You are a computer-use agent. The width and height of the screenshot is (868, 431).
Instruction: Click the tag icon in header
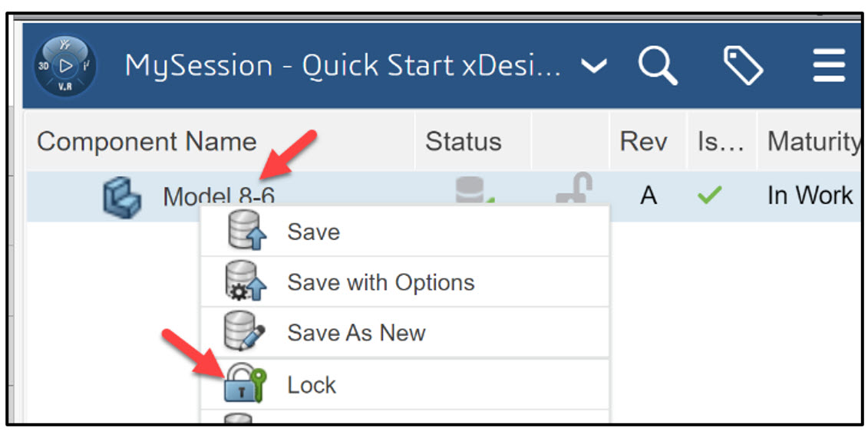pos(743,65)
